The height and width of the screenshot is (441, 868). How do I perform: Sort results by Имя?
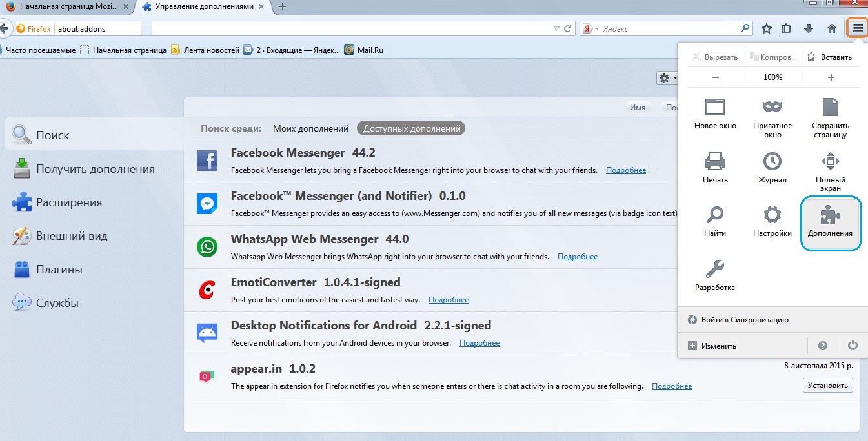638,108
